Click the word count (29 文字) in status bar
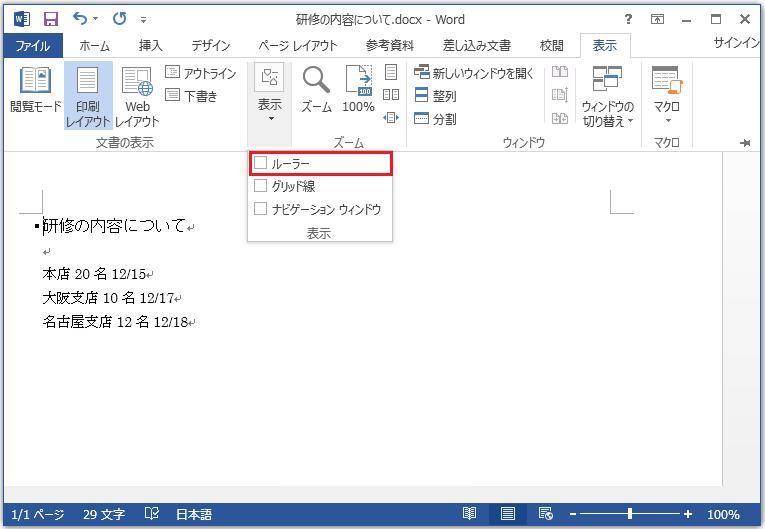Viewport: 765px width, 529px height. pos(104,514)
